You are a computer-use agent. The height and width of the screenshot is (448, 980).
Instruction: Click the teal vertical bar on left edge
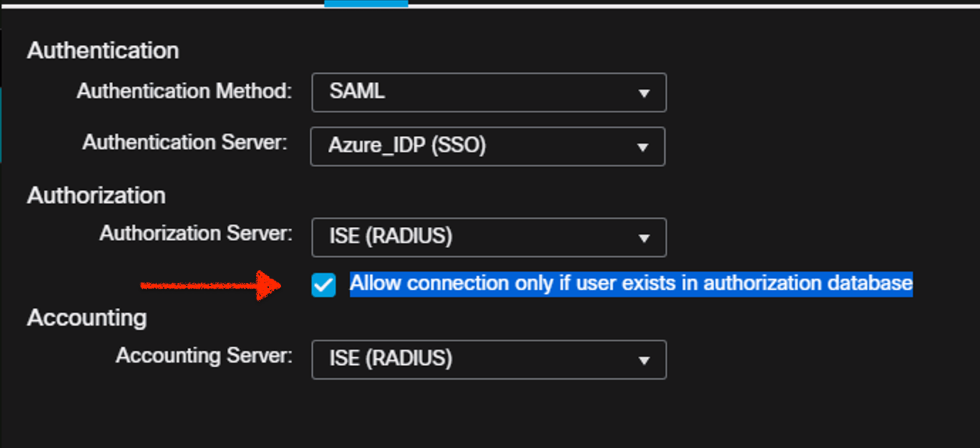coord(1,124)
